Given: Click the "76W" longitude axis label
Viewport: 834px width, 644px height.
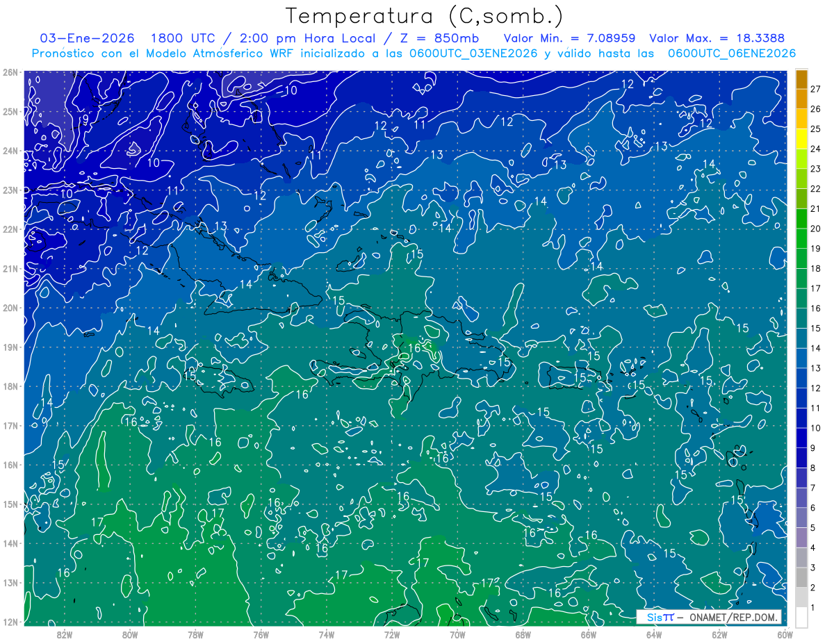Looking at the screenshot, I should click(x=261, y=635).
